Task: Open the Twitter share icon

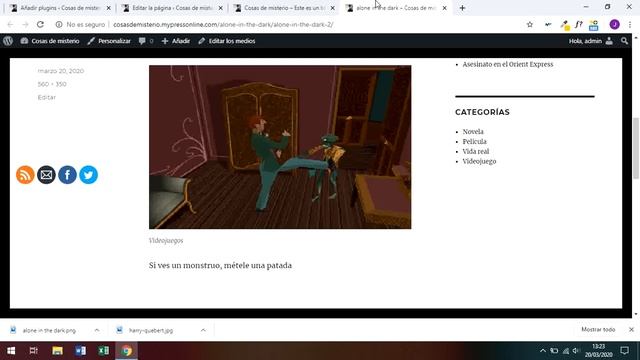Action: coord(89,175)
